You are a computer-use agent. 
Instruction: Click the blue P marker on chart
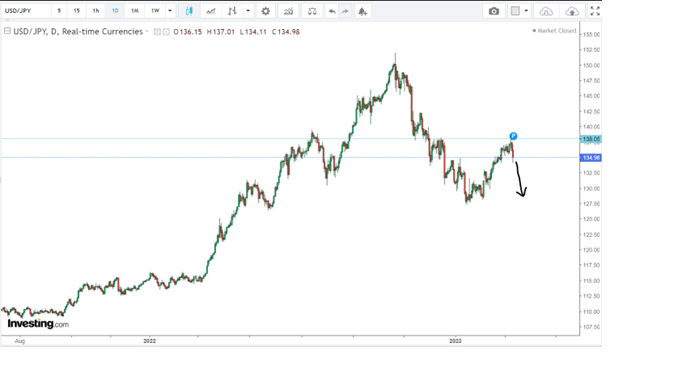pos(513,136)
